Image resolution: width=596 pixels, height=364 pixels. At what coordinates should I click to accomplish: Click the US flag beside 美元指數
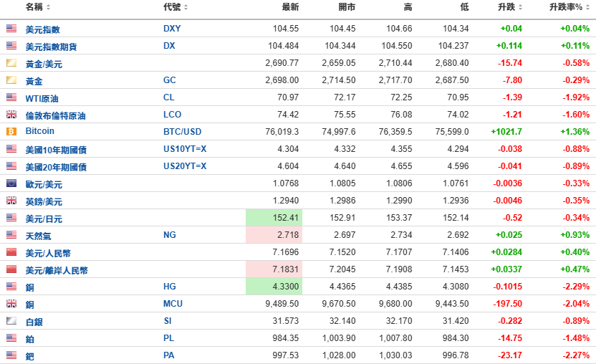pos(11,29)
